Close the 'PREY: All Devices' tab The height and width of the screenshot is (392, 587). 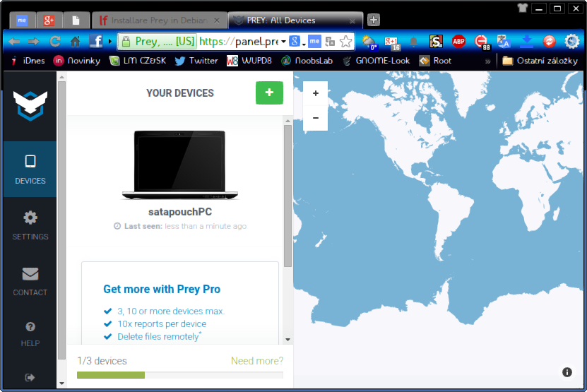point(352,21)
